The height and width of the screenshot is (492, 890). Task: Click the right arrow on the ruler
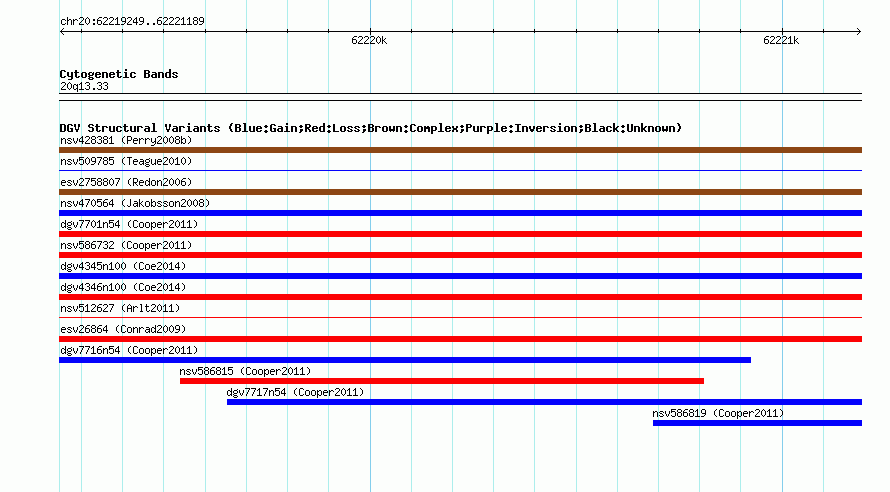tap(858, 32)
